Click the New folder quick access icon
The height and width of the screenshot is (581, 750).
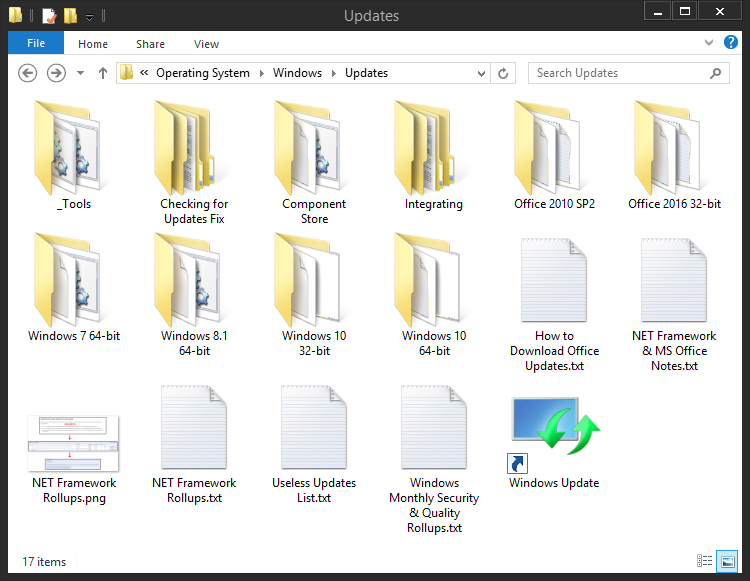tap(70, 15)
